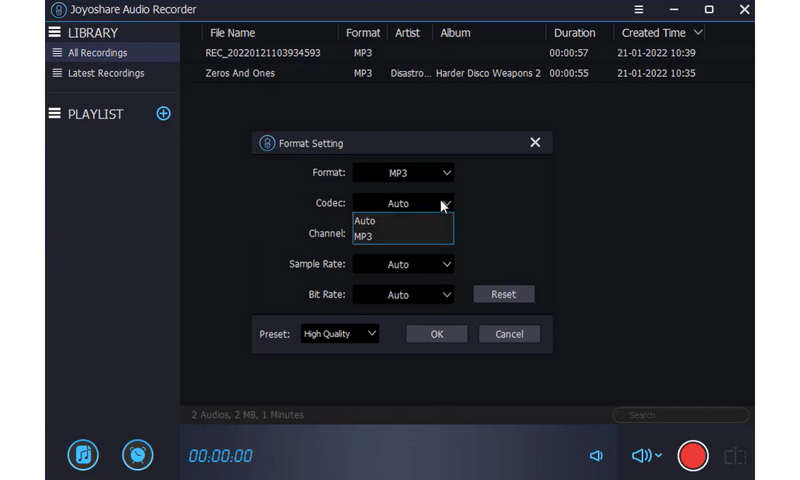Click the microphone speaker icon near the timer

click(x=596, y=455)
